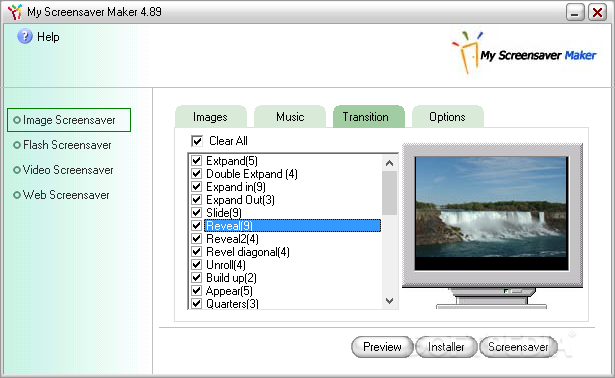Select the Web Screensaver radio bullet

click(17, 195)
